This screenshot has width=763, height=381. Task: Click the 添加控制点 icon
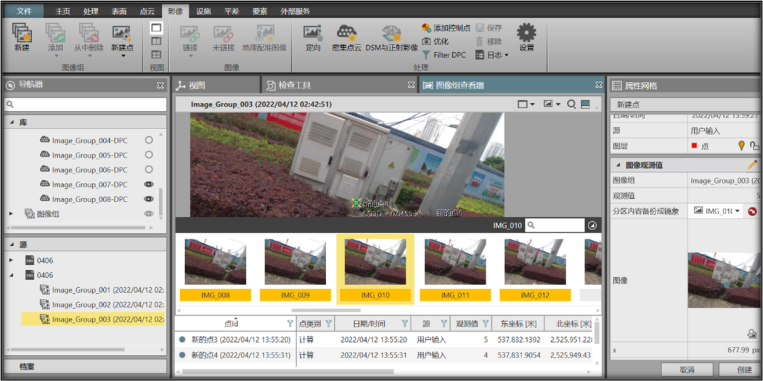click(x=426, y=28)
